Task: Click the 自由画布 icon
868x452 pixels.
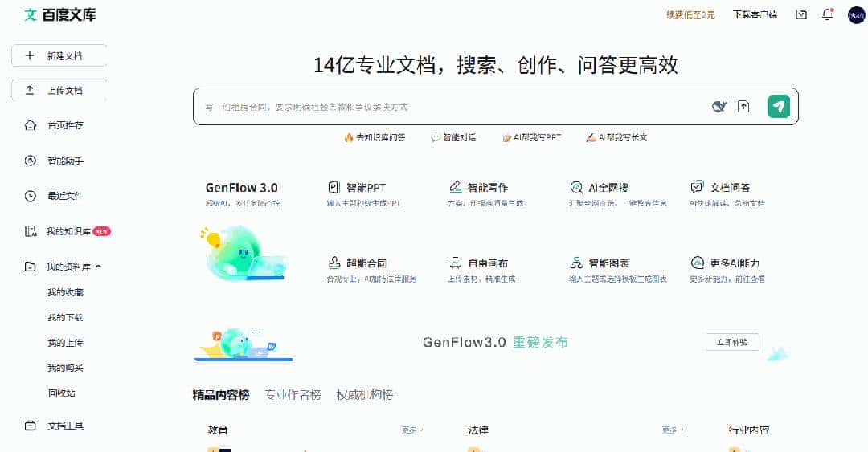Action: coord(455,263)
